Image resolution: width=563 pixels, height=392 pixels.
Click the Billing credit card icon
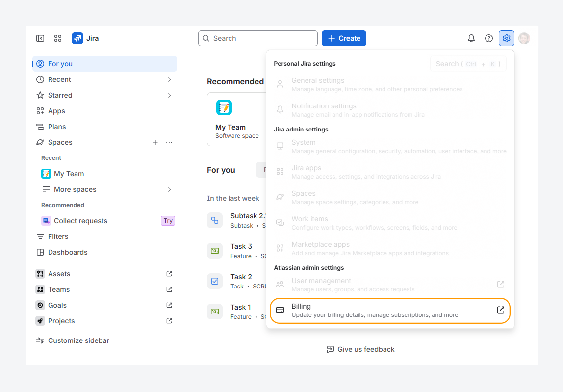click(x=280, y=310)
